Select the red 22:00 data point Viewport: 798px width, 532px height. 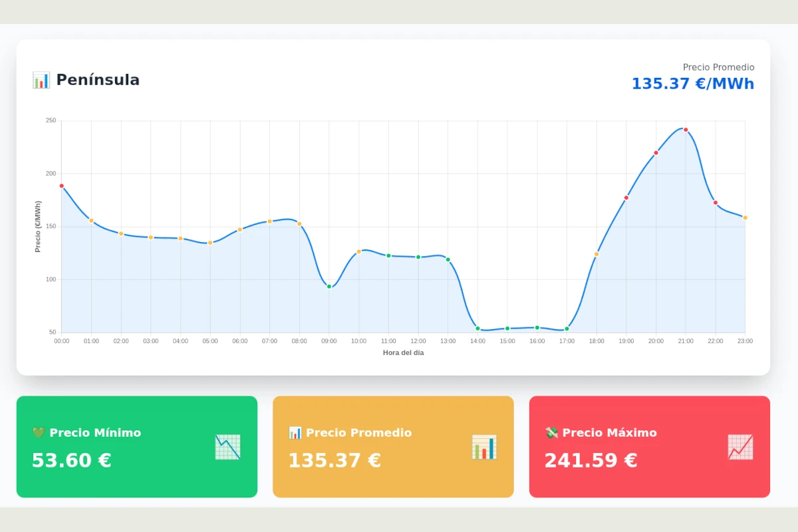tap(716, 203)
